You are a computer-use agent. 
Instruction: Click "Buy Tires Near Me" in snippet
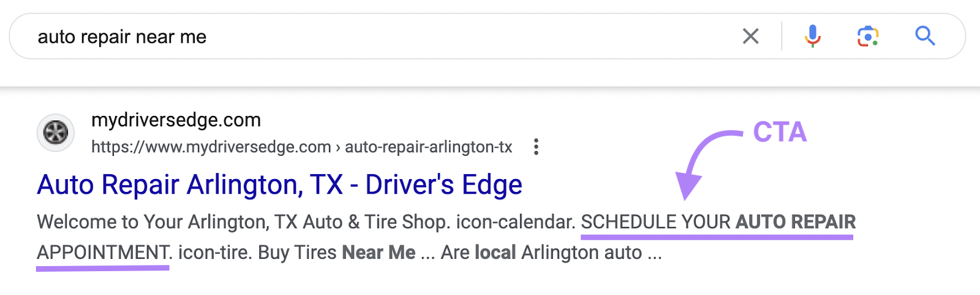(x=336, y=253)
